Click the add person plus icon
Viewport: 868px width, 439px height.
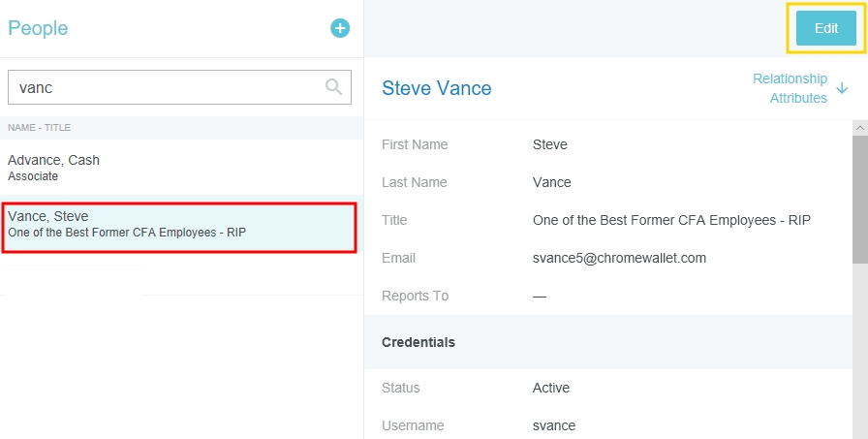(340, 28)
